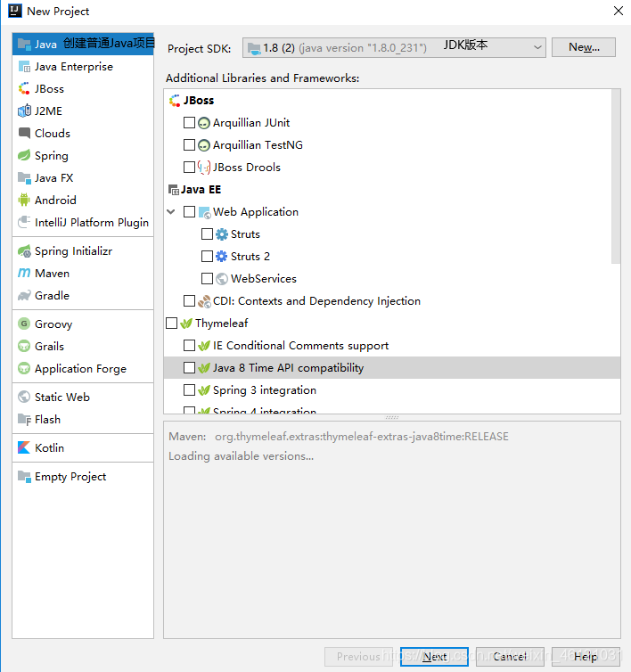Click the J2ME icon
This screenshot has width=631, height=672.
point(24,111)
